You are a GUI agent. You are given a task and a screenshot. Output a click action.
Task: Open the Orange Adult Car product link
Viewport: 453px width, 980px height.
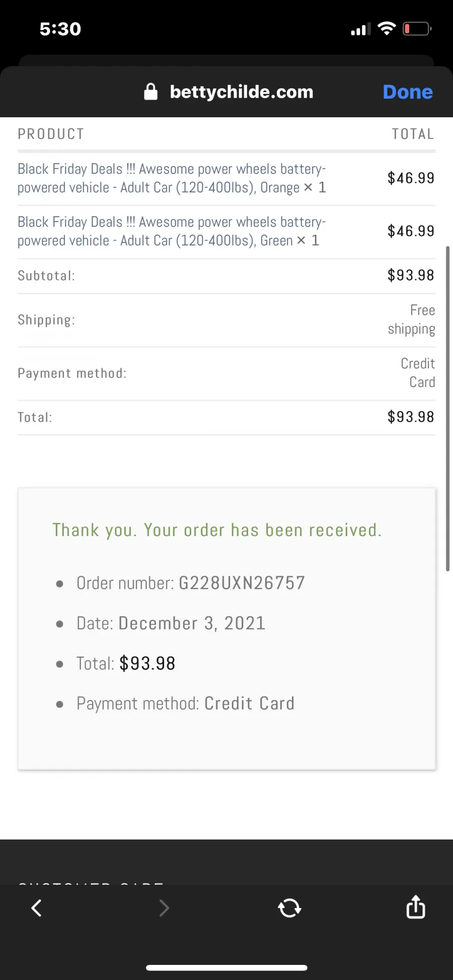172,178
